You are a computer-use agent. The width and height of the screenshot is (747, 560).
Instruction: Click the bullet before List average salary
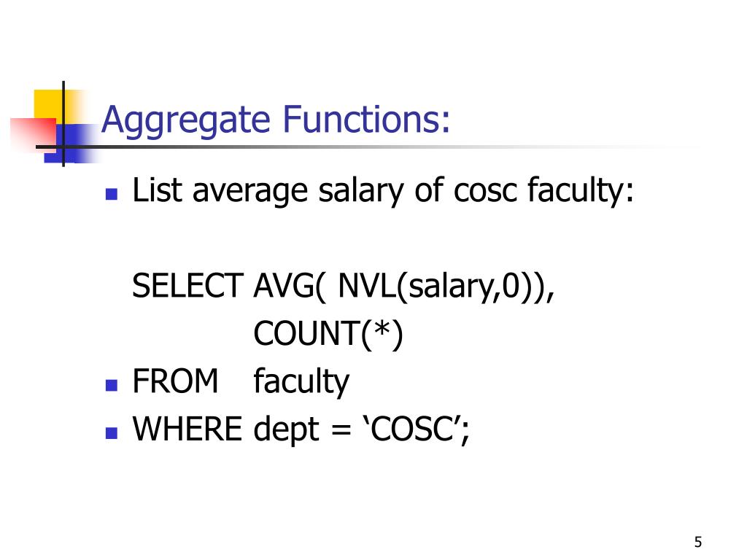[x=112, y=194]
